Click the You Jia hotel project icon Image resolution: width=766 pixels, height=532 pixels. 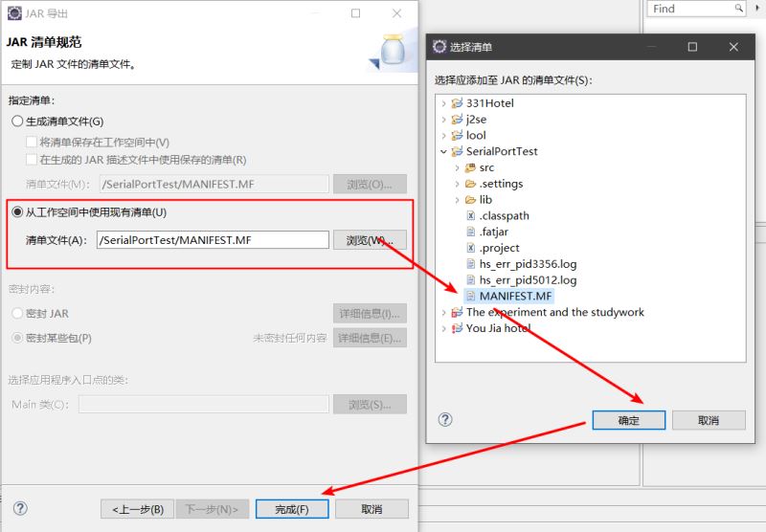click(x=457, y=328)
